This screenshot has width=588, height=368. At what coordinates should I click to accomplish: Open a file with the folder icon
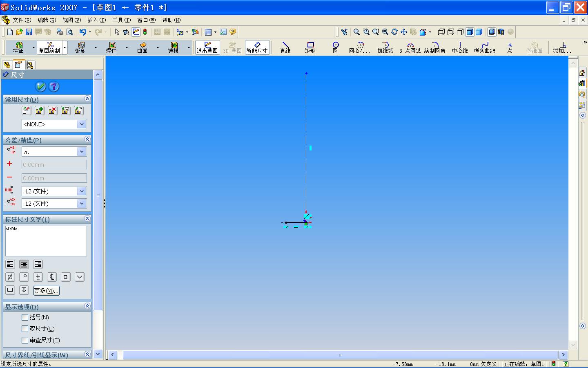click(x=20, y=32)
